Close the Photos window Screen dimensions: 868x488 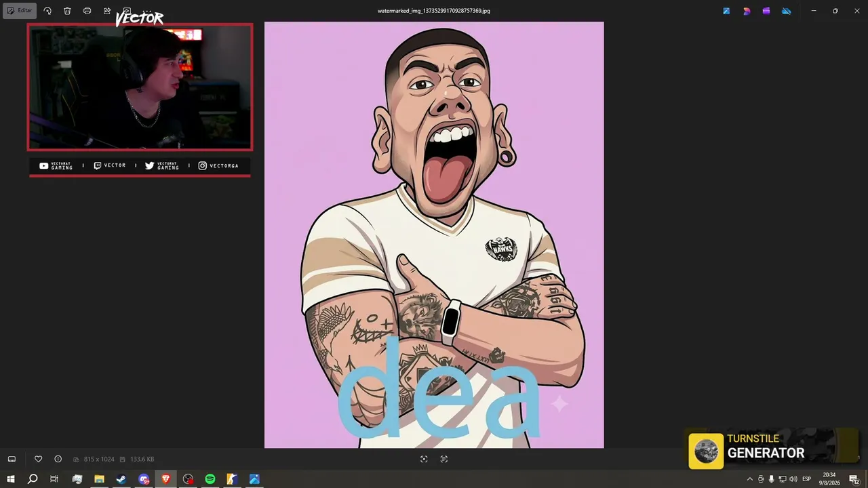pos(857,11)
